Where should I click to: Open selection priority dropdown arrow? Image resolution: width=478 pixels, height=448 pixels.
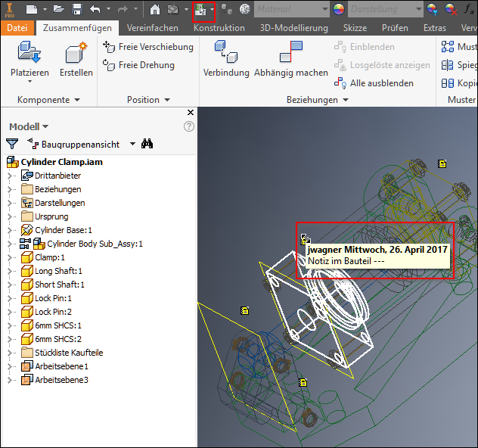[x=212, y=10]
